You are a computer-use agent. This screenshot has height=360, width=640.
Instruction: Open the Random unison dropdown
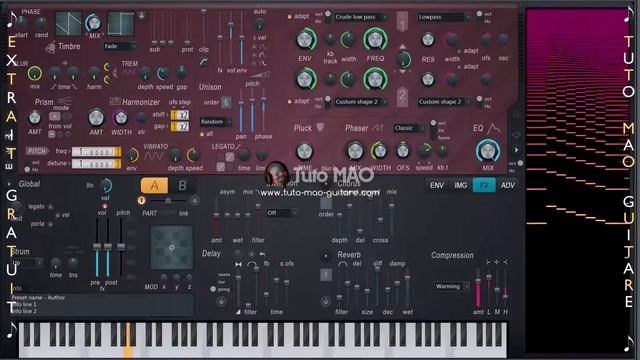(216, 122)
